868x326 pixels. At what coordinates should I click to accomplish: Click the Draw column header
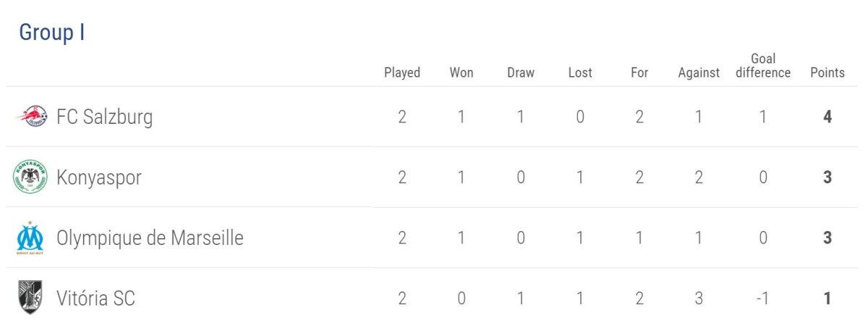pos(521,72)
